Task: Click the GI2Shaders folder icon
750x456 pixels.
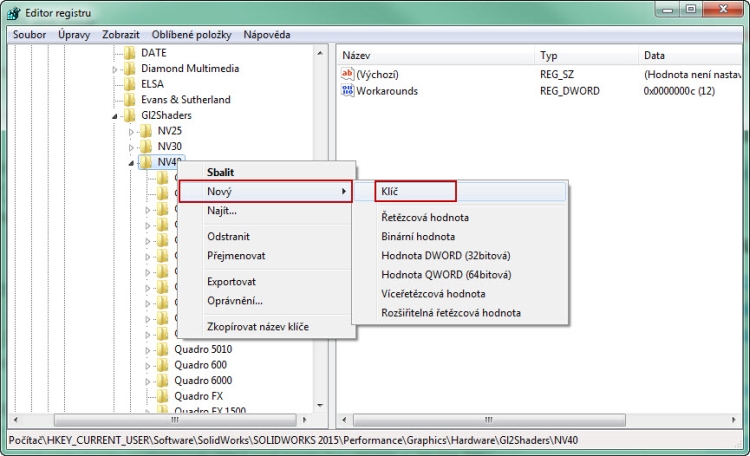Action: point(130,115)
